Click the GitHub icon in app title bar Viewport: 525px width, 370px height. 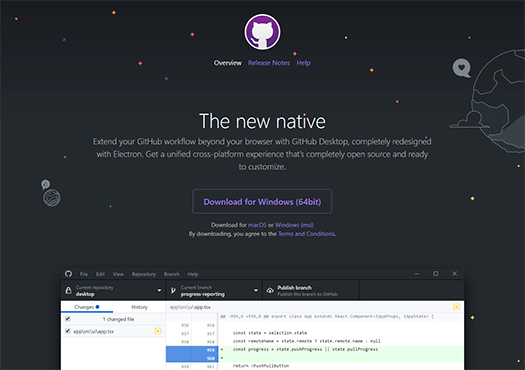click(69, 274)
